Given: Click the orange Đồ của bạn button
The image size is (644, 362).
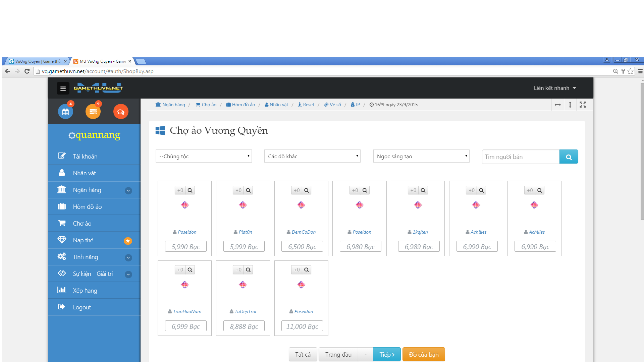Looking at the screenshot, I should pyautogui.click(x=424, y=355).
